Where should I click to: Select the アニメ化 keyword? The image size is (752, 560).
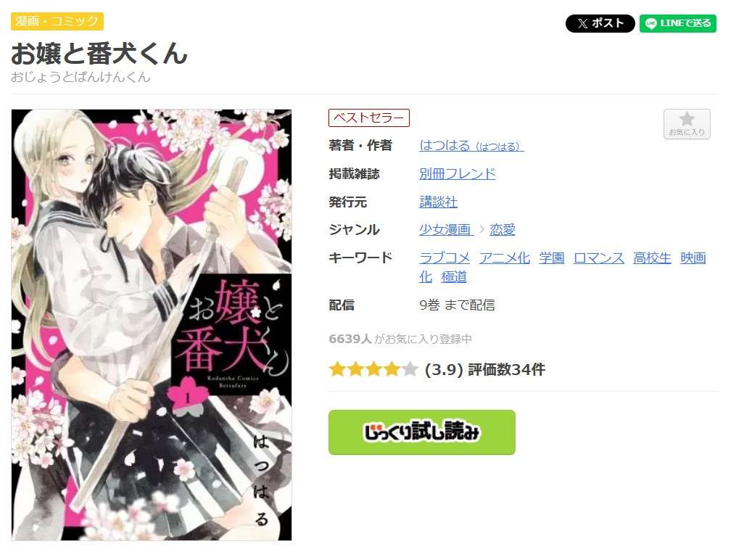[505, 258]
